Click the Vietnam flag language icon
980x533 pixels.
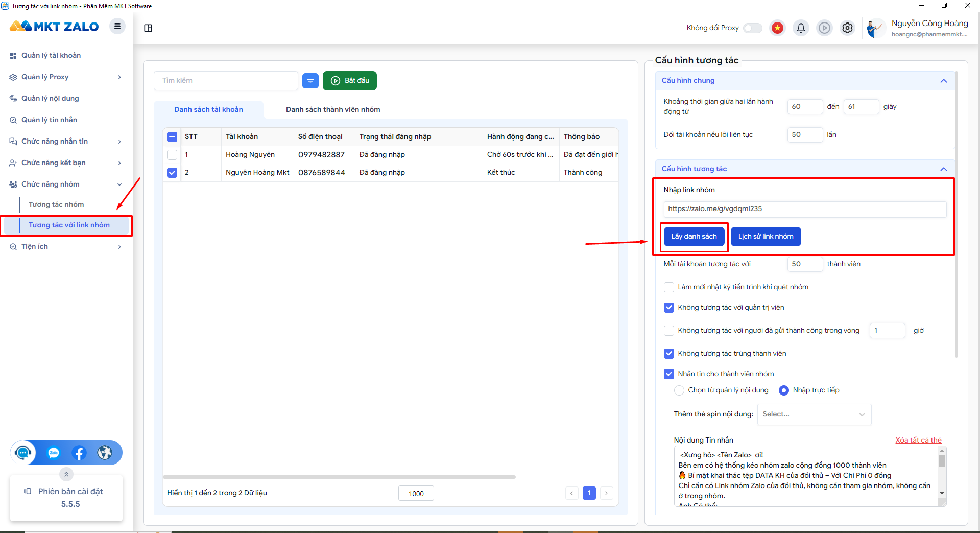[x=777, y=28]
